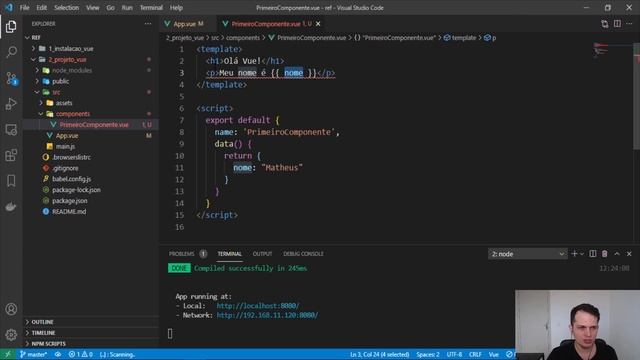Click the line and column indicator
Image resolution: width=640 pixels, height=360 pixels.
pos(380,354)
